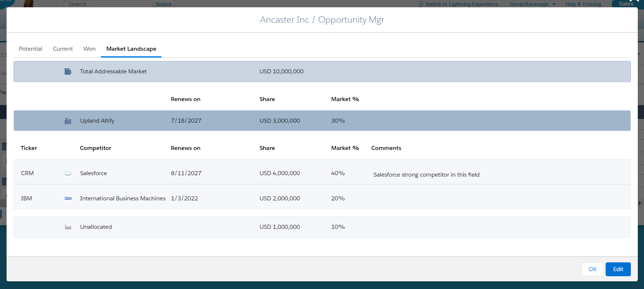Click the Salesforce cloud logo icon
644x289 pixels.
(68, 173)
